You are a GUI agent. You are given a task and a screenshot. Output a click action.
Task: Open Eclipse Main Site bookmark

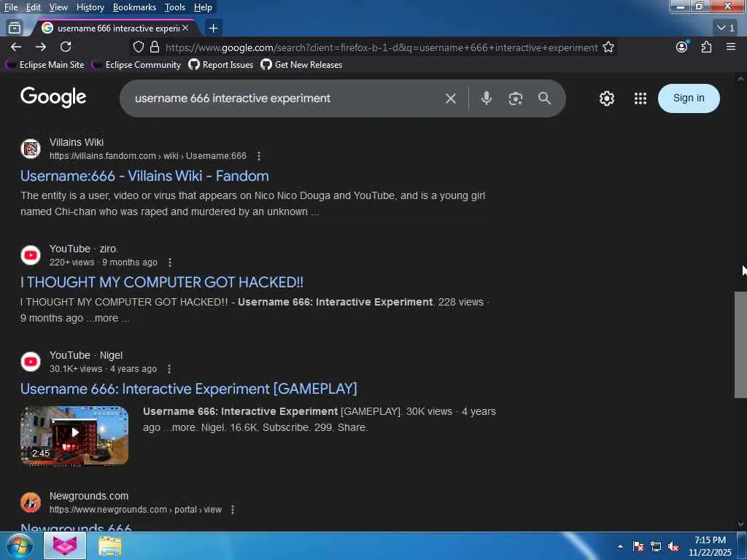[x=45, y=65]
